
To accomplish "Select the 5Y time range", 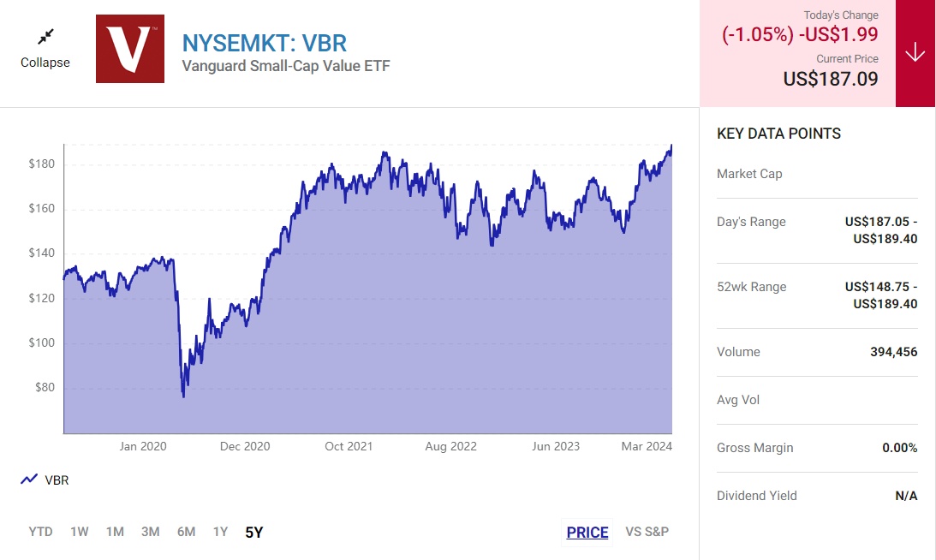I will (x=254, y=532).
